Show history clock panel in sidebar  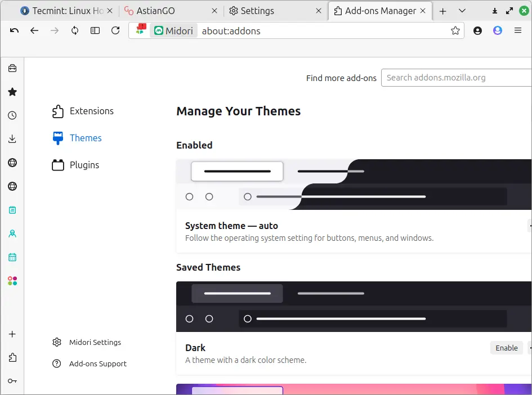click(x=12, y=115)
